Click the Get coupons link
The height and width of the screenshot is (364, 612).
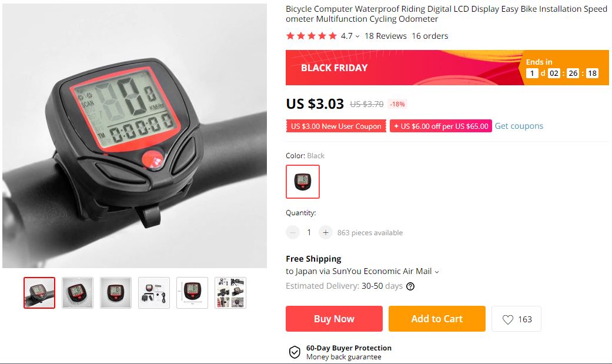point(519,126)
